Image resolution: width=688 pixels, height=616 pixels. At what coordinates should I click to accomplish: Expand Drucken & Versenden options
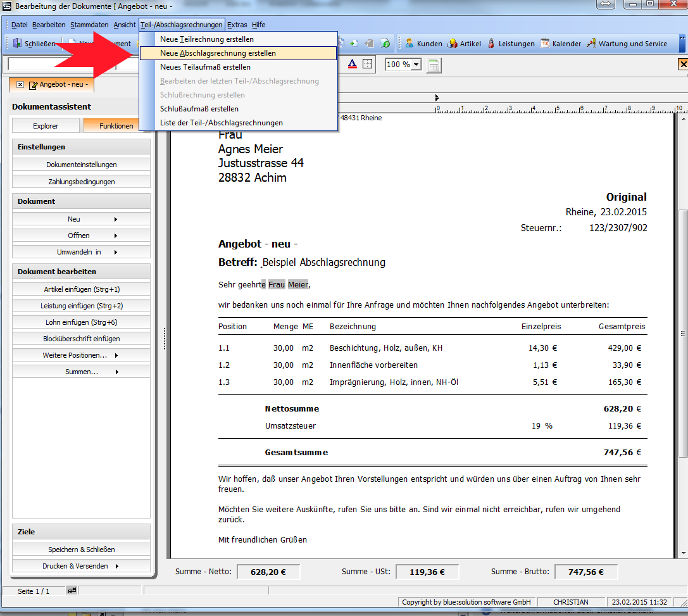pyautogui.click(x=81, y=566)
